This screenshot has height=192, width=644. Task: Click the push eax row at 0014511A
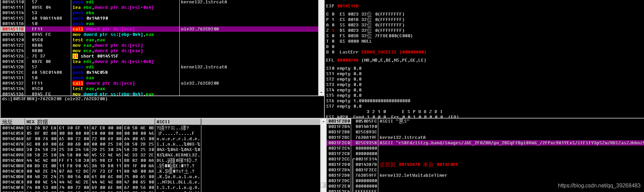point(159,24)
